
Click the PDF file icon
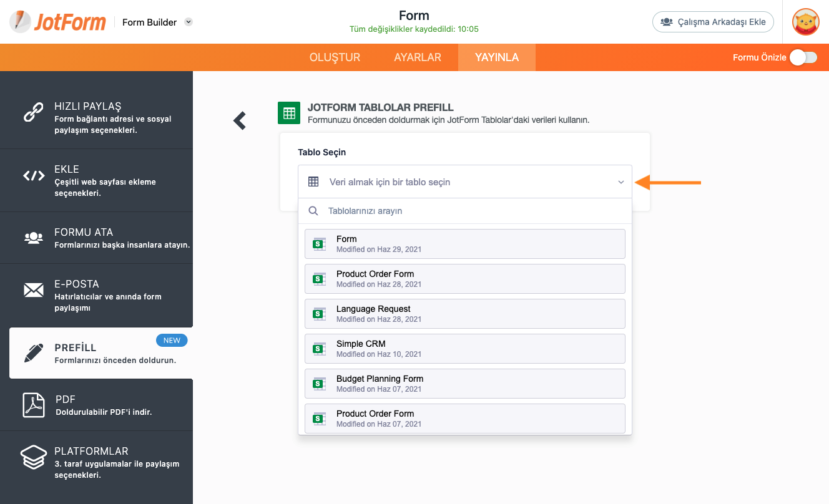coord(34,405)
